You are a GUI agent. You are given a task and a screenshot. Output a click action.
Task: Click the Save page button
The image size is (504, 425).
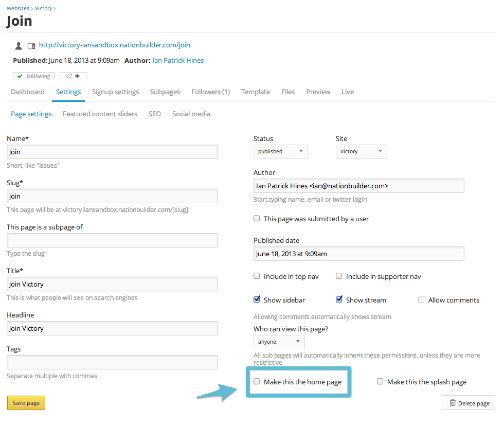click(26, 403)
